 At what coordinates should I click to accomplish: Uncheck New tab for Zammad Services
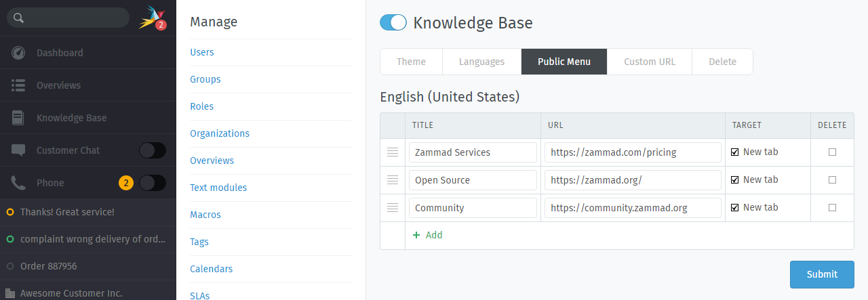point(734,152)
